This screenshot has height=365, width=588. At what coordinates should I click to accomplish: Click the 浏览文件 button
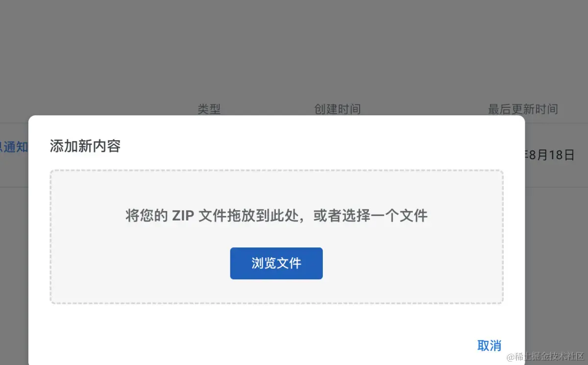tap(276, 264)
